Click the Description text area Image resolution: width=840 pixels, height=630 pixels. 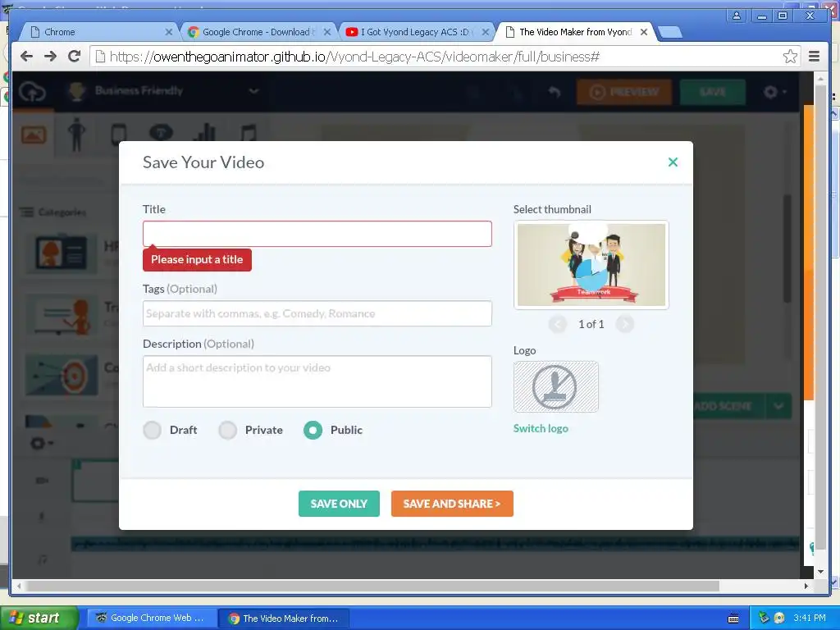[317, 381]
